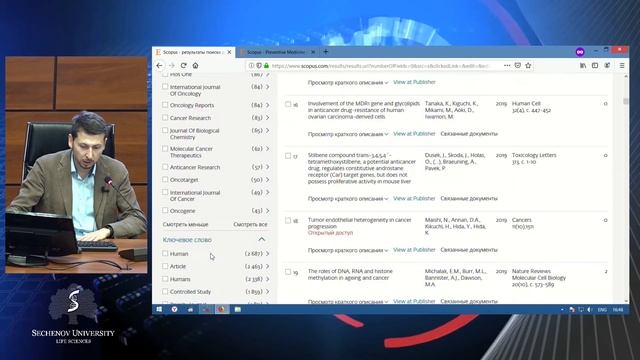Show site information icon in address bar
The image size is (640, 360).
pos(251,65)
